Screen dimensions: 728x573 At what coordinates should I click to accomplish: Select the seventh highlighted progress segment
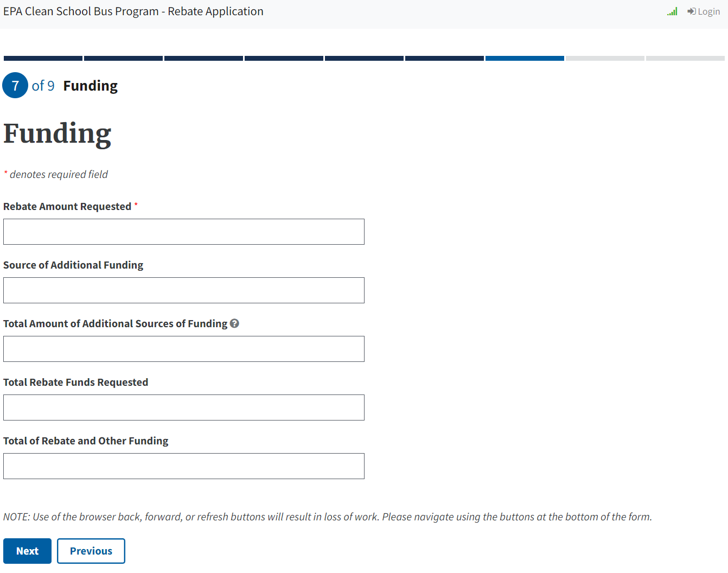pos(525,58)
